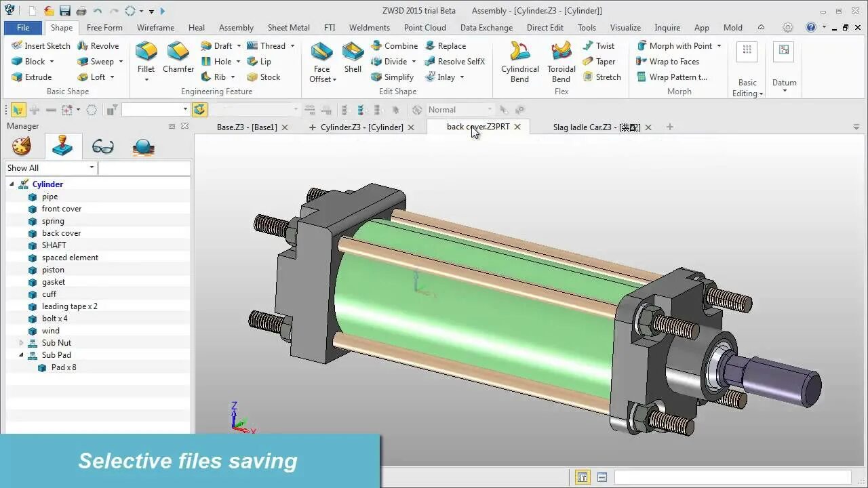Click Resolve SelfX tool
The height and width of the screenshot is (488, 868).
(454, 62)
